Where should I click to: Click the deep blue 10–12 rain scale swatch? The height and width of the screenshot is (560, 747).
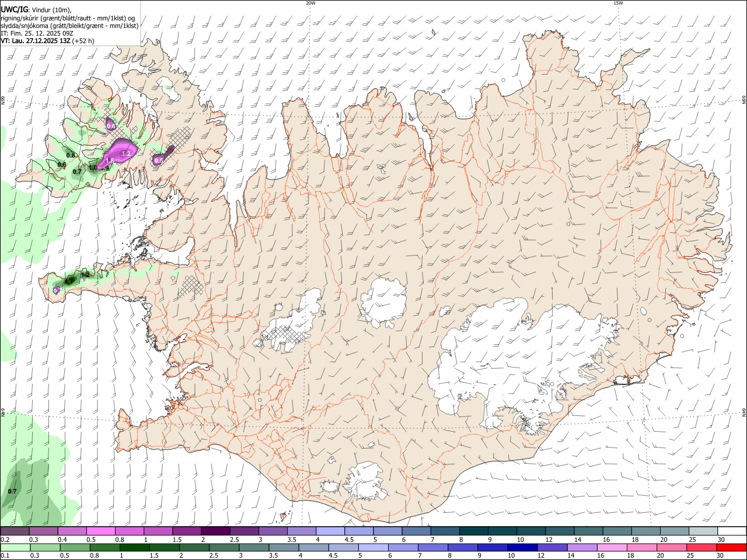click(x=522, y=547)
